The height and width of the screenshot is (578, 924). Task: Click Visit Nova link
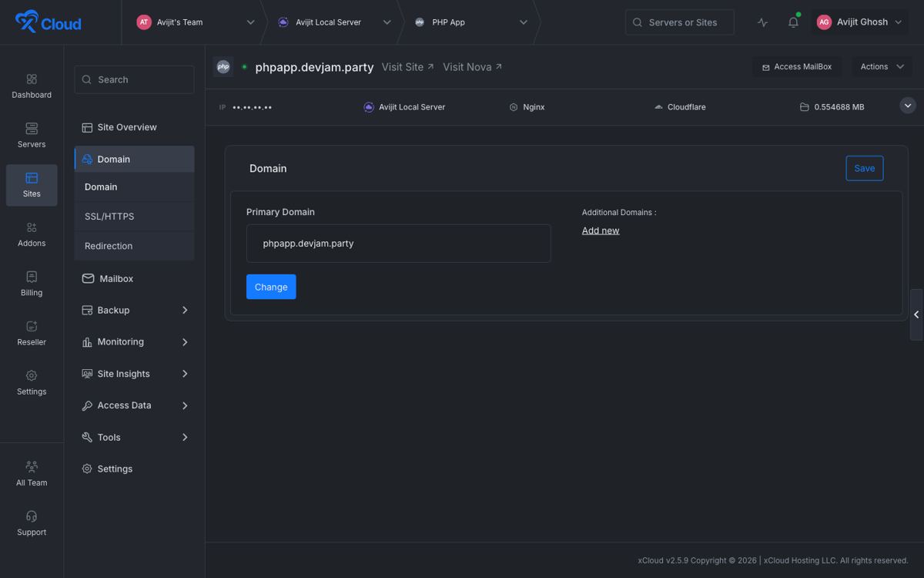(x=473, y=67)
